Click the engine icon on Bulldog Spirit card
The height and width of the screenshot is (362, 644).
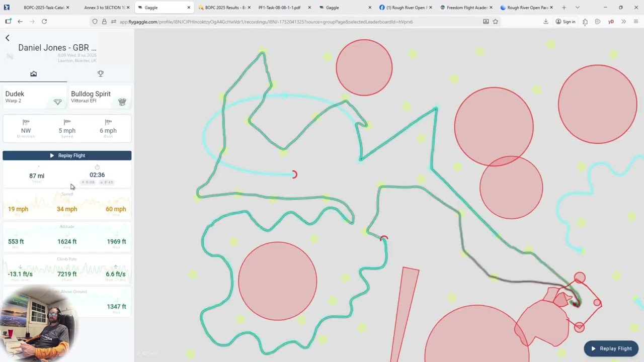pos(122,102)
